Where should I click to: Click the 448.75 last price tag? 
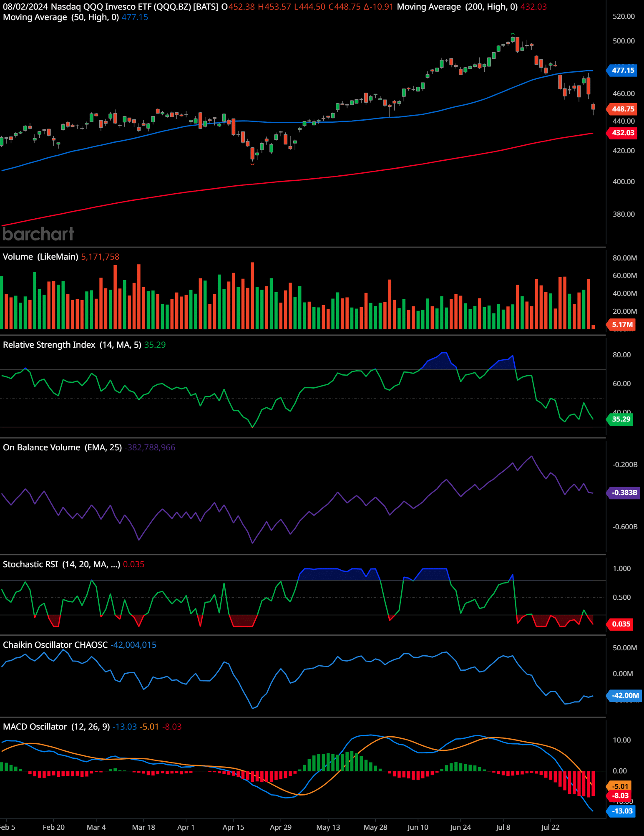point(622,109)
